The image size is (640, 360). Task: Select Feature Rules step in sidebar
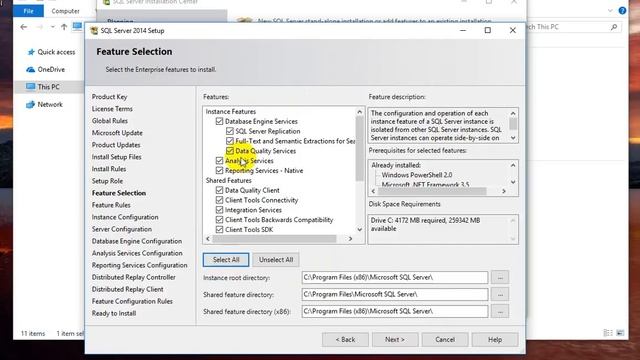pos(111,205)
